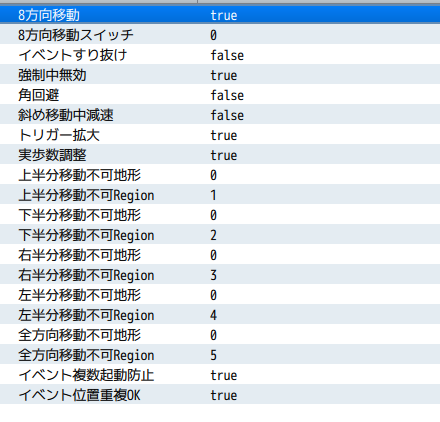The width and height of the screenshot is (440, 422).
Task: Select the イベント複数起動防止 parameter
Action: pyautogui.click(x=86, y=375)
